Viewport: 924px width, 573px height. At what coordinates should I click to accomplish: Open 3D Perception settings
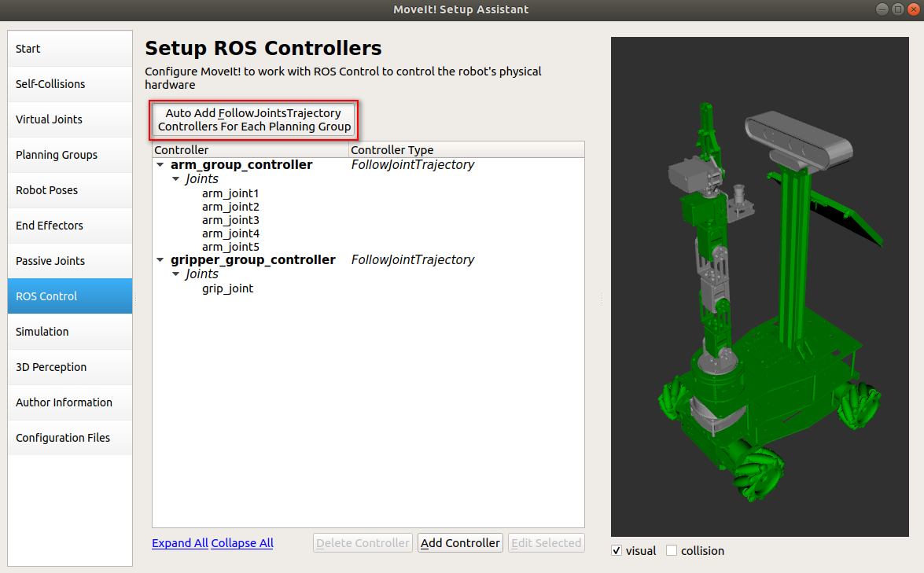[70, 367]
